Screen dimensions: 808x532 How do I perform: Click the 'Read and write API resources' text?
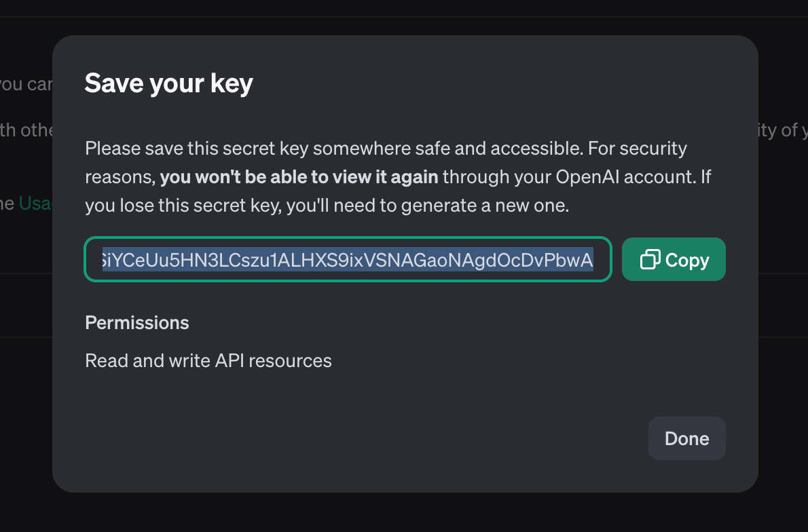coord(208,360)
